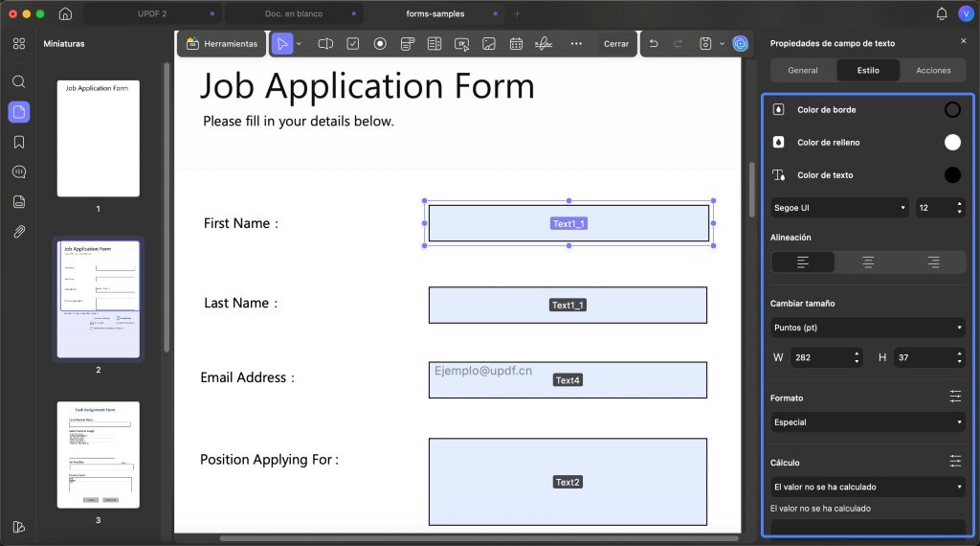980x546 pixels.
Task: Open the Herramientas button
Action: coord(222,44)
